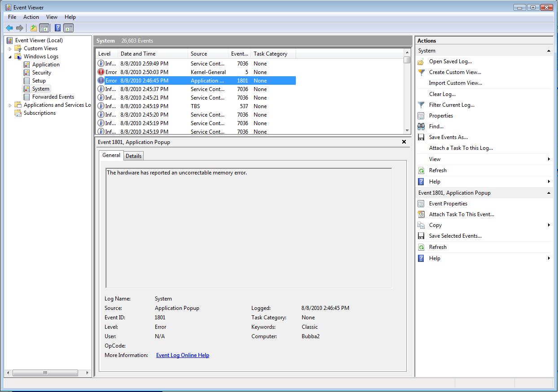
Task: Click the Refresh icon under Event 1801 actions
Action: click(x=421, y=247)
